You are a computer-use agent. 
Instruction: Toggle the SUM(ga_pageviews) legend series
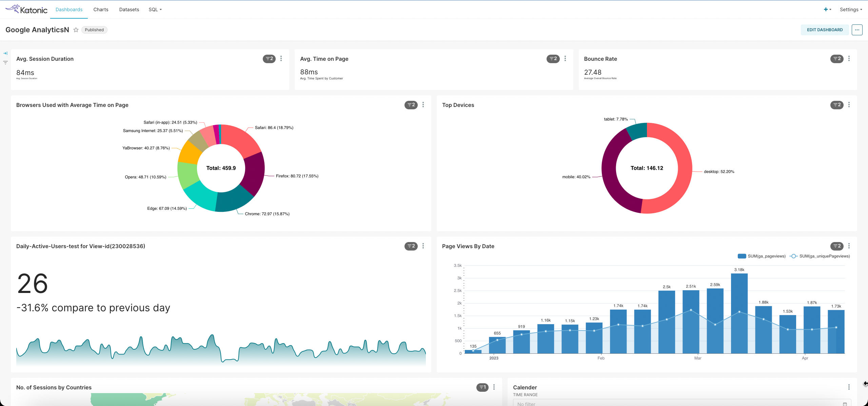click(x=762, y=256)
